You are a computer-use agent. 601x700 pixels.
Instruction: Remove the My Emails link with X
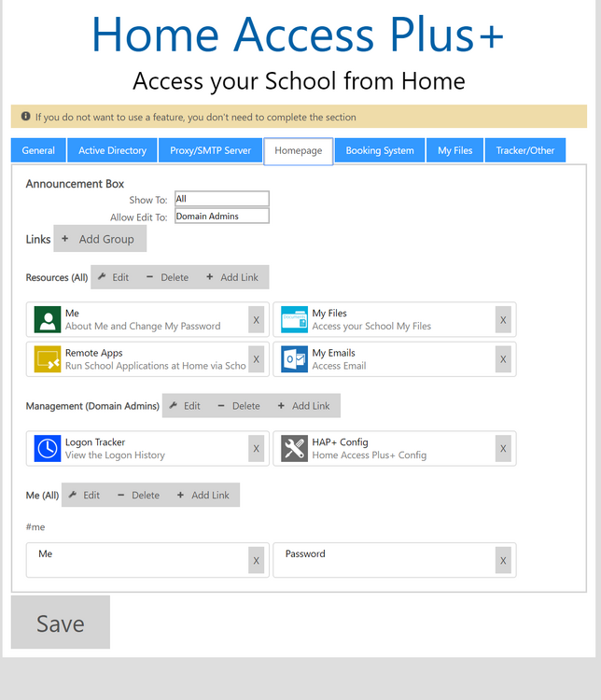pos(503,359)
